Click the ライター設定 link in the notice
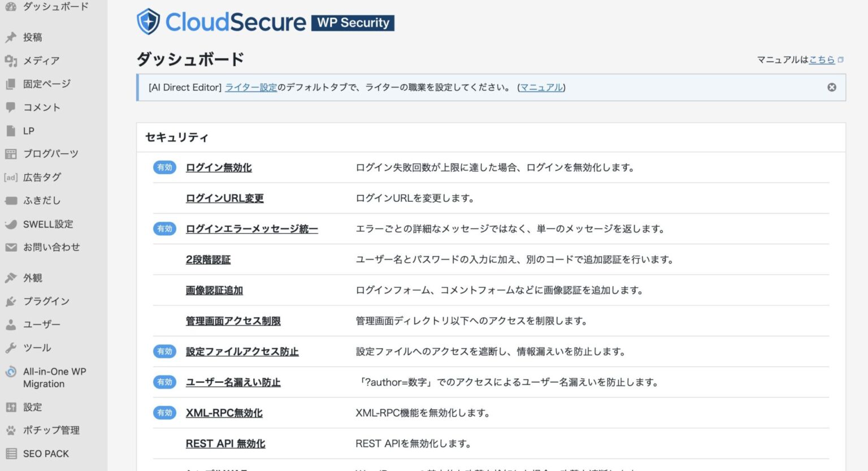Screen dimensions: 868x471 250,88
